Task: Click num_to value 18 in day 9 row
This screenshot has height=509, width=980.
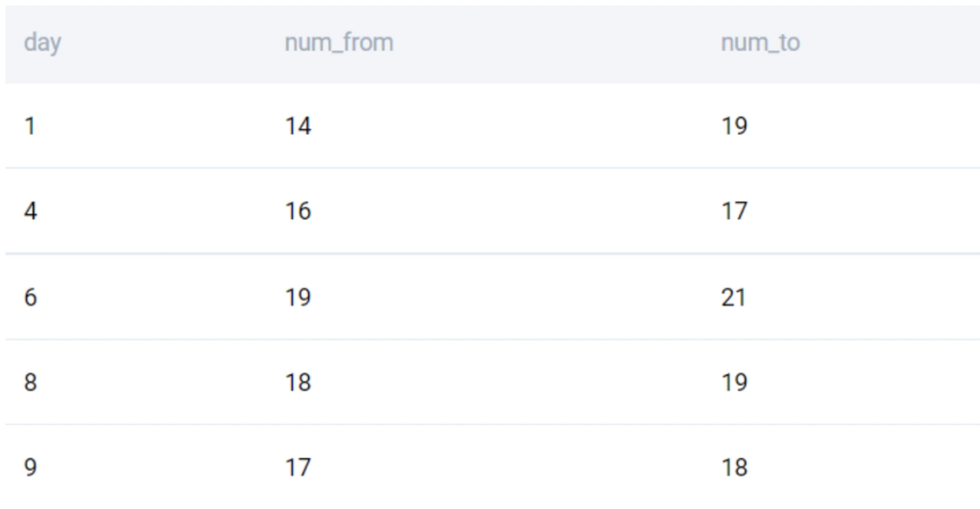Action: point(734,467)
